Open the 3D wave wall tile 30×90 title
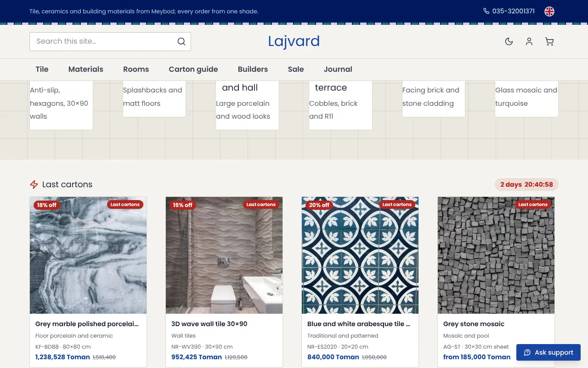The height and width of the screenshot is (368, 588). pyautogui.click(x=209, y=324)
